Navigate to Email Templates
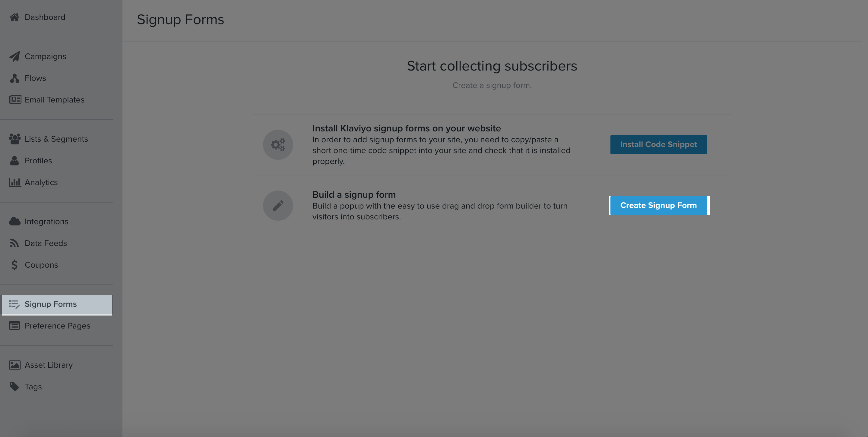This screenshot has width=868, height=437. point(55,100)
